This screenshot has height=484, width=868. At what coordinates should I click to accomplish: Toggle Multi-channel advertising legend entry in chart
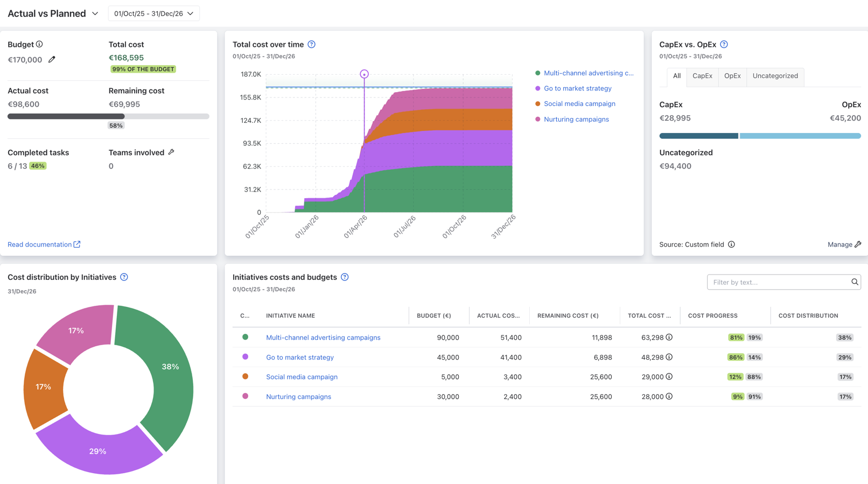[585, 73]
